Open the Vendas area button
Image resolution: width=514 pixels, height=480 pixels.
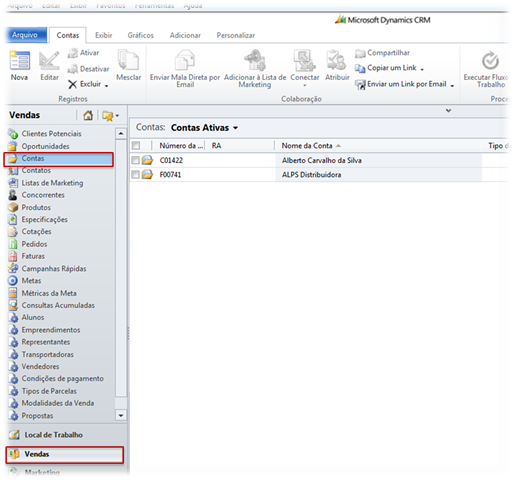coord(65,455)
